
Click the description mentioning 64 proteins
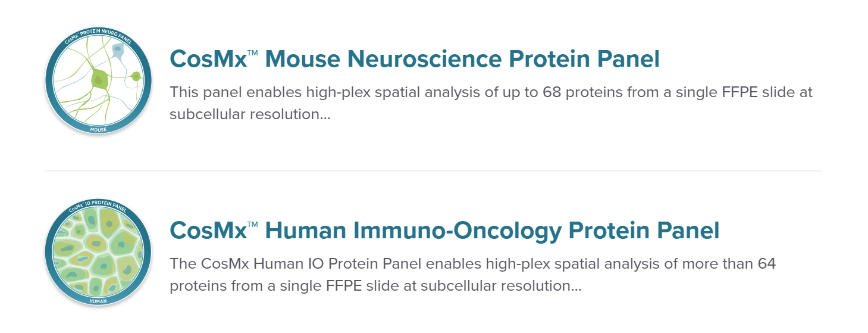473,275
